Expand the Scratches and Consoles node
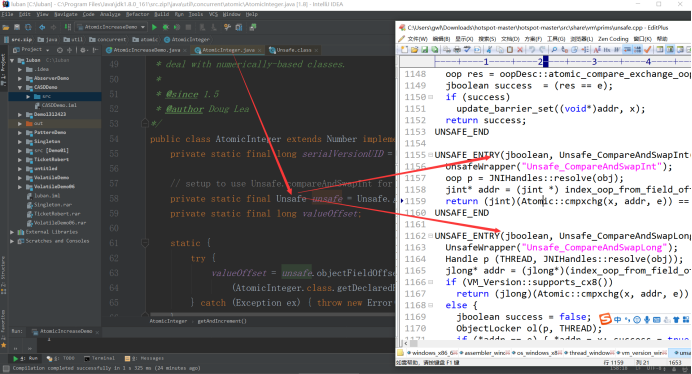This screenshot has width=692, height=374. pyautogui.click(x=12, y=241)
